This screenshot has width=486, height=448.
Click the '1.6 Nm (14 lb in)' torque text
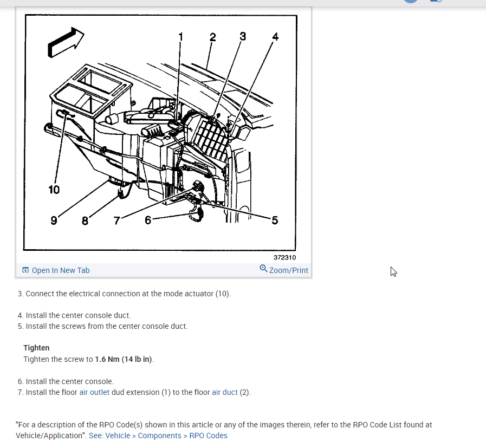tap(124, 359)
